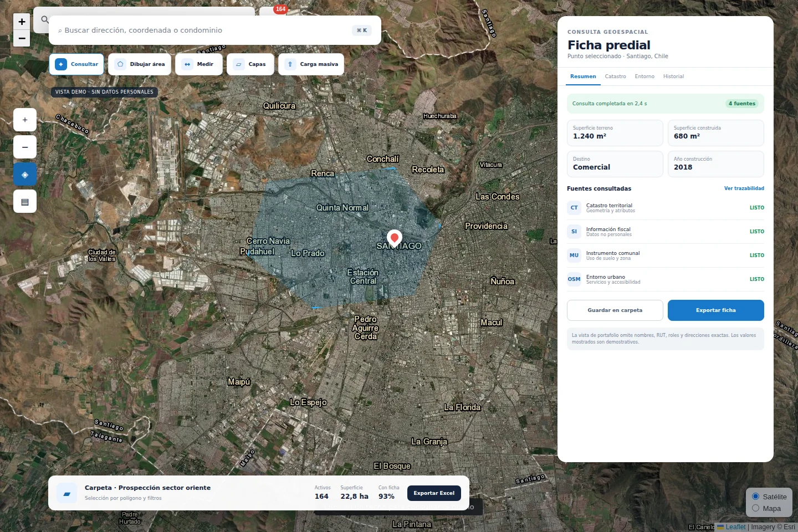The height and width of the screenshot is (532, 798).
Task: Click the OSM Entorno urbano icon
Action: [x=574, y=279]
